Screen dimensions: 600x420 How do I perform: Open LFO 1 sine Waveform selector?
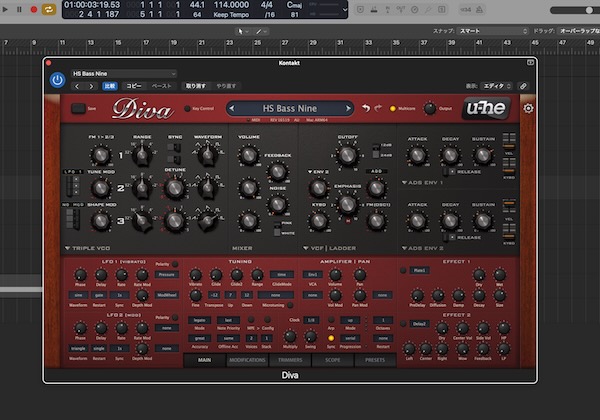(78, 295)
